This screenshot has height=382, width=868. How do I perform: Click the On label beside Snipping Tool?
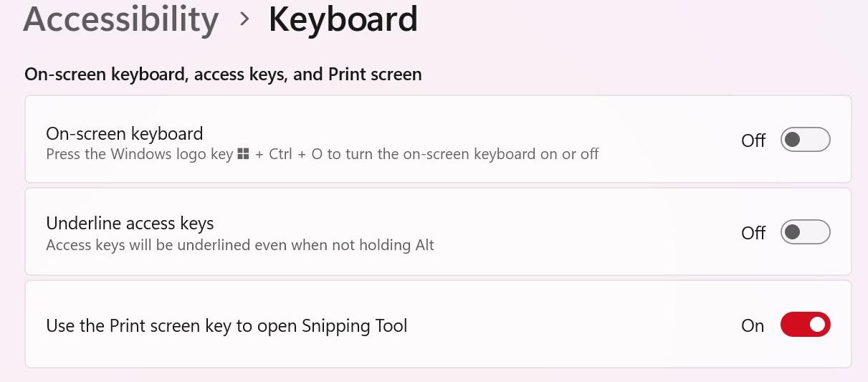pyautogui.click(x=753, y=325)
